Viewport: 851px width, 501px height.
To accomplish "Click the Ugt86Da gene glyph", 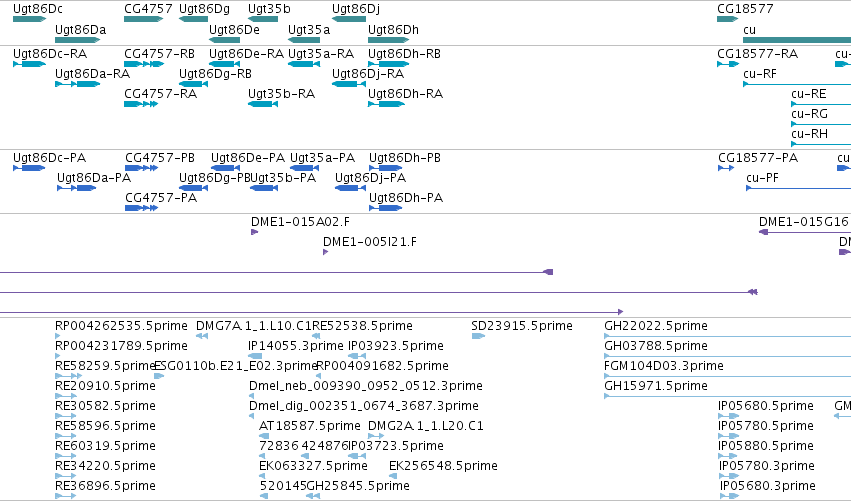I will [x=78, y=40].
